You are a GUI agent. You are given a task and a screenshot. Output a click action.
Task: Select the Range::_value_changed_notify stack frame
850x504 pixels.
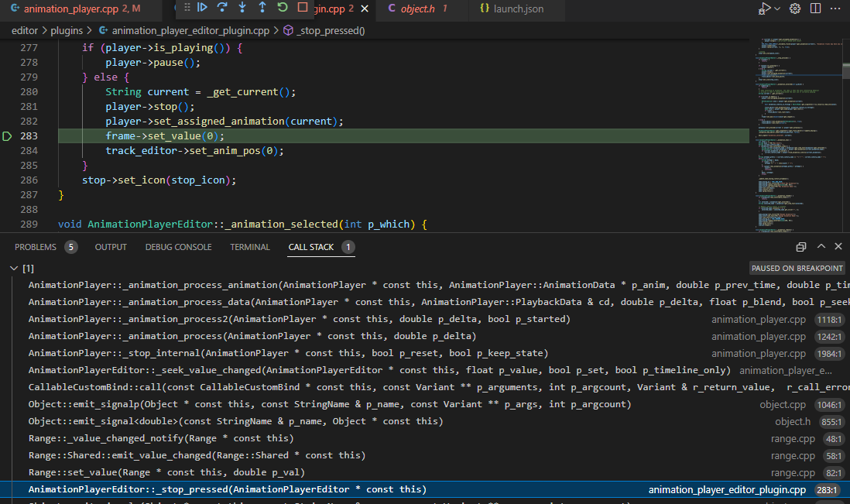click(425, 438)
